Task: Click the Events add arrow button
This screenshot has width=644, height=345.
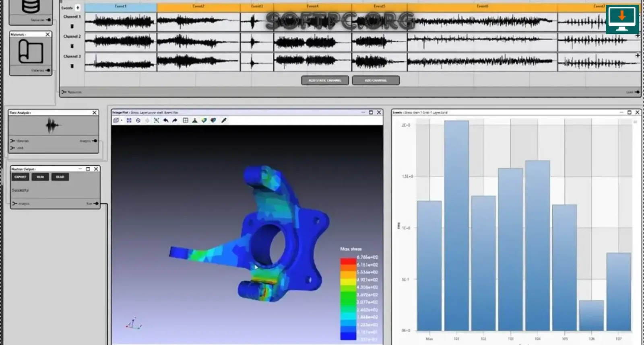Action: (x=78, y=8)
